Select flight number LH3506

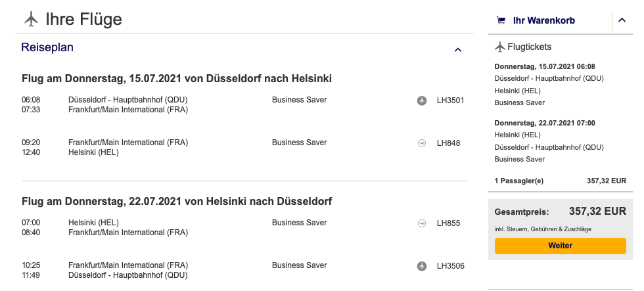tap(450, 266)
